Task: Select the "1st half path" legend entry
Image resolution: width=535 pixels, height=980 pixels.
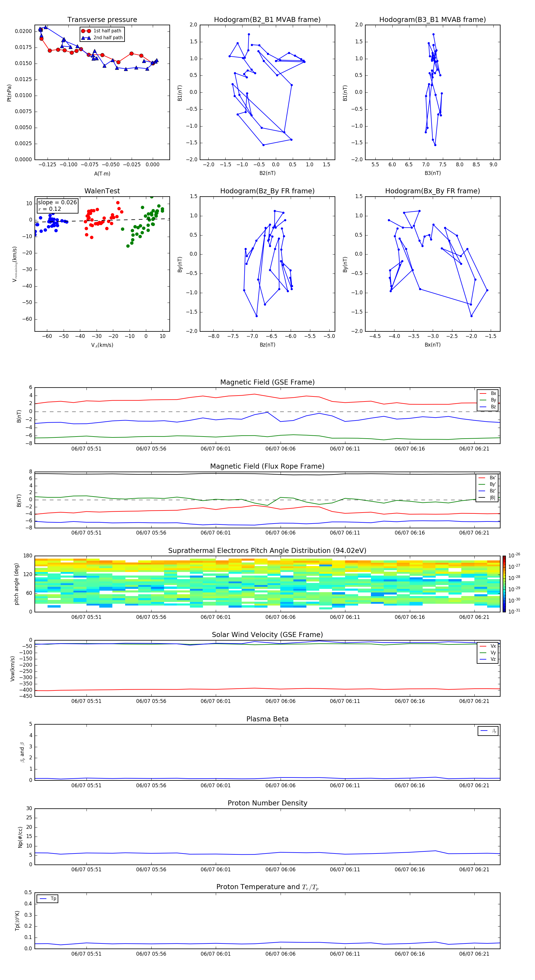Action: 102,31
